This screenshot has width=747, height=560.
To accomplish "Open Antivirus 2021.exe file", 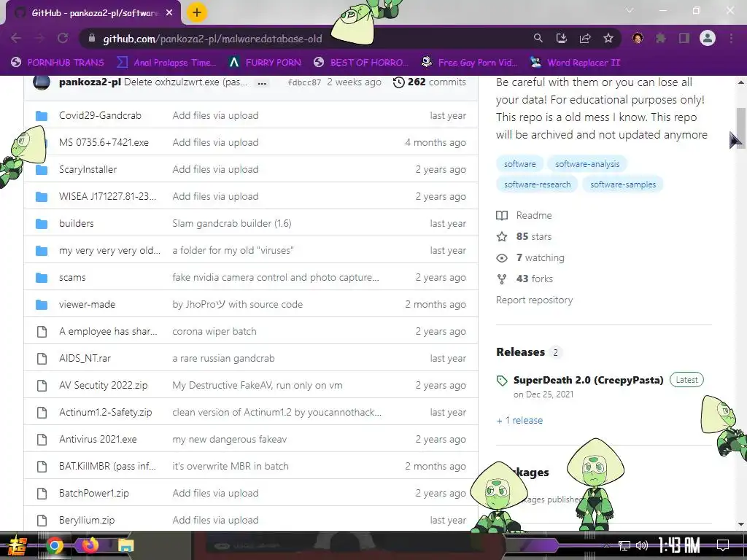I will pos(98,439).
